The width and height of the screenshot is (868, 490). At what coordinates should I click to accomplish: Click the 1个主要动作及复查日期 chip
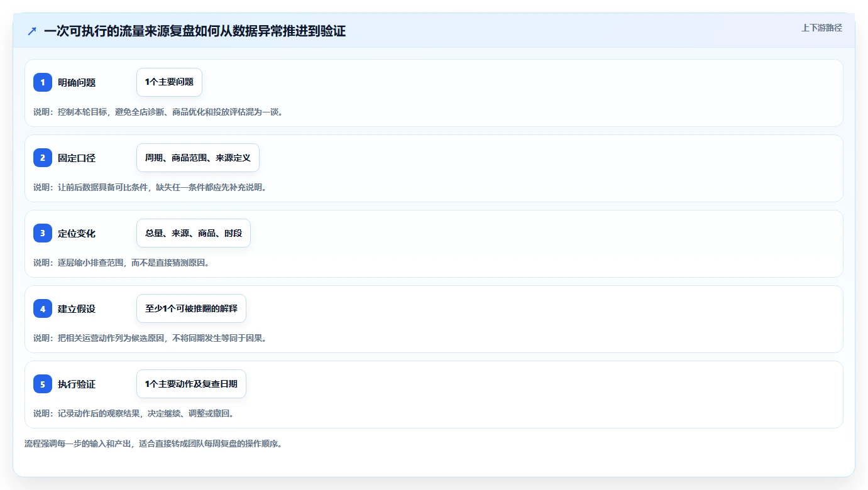pyautogui.click(x=191, y=384)
